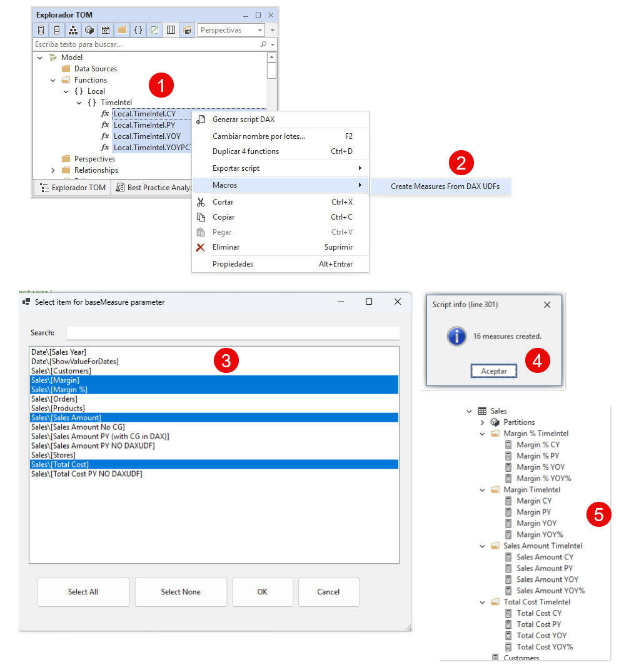Click the magnifier search options icon
Image resolution: width=634 pixels, height=672 pixels.
[264, 44]
